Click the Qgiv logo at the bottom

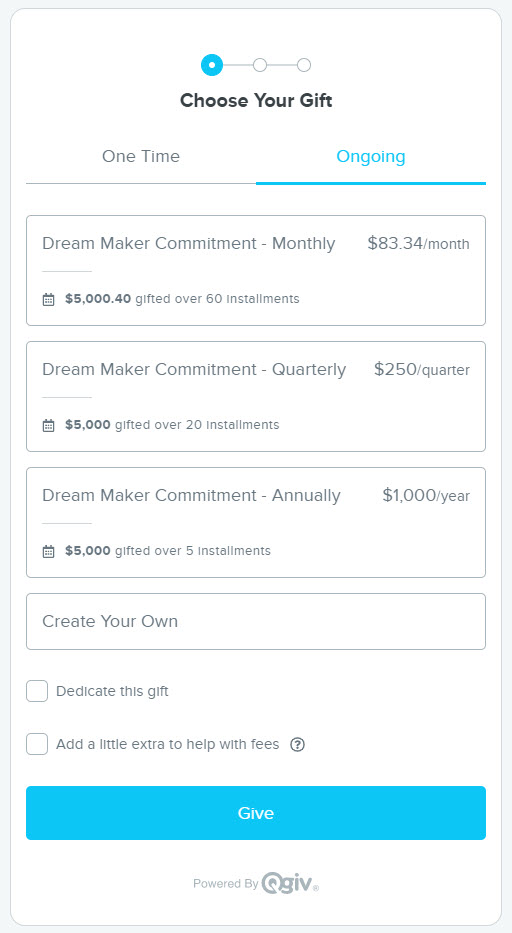(x=290, y=882)
